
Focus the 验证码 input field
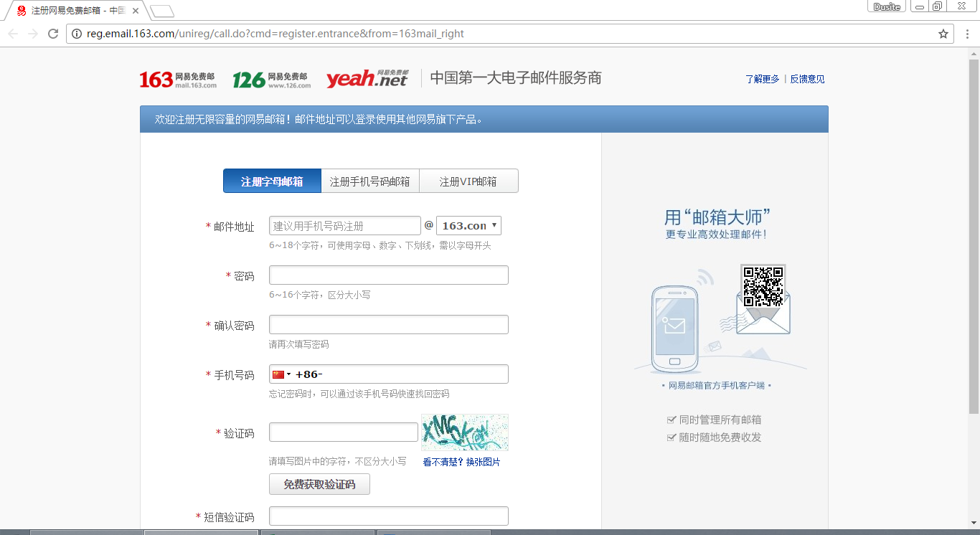point(344,432)
